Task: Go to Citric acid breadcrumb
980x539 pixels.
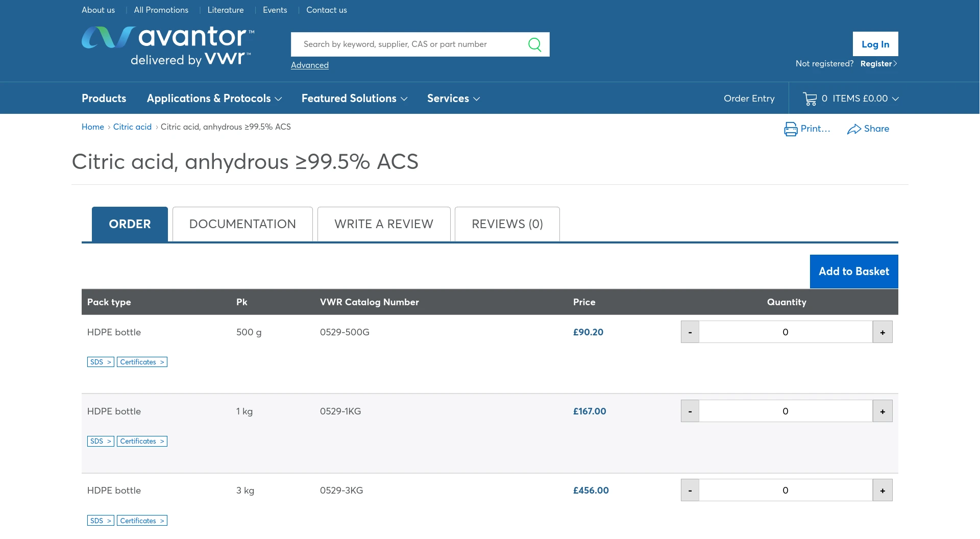Action: [132, 127]
